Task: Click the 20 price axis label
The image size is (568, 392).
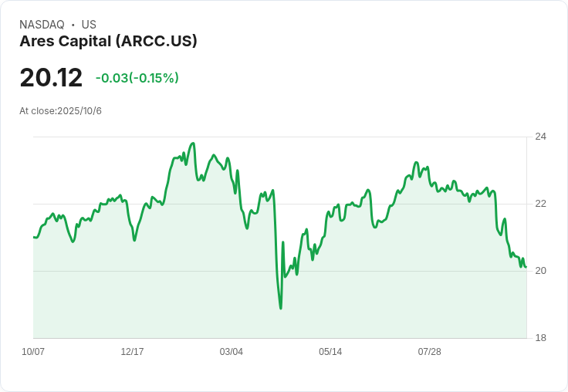Action: click(x=540, y=271)
